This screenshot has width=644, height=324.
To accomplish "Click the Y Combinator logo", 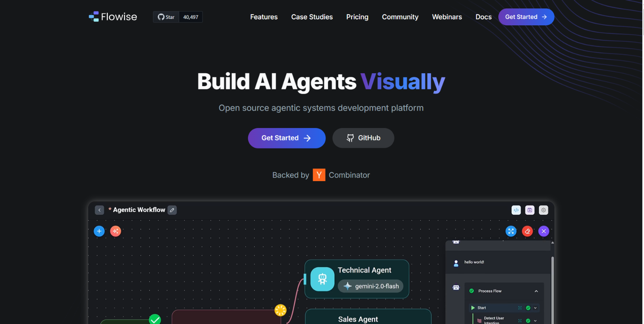I will [x=319, y=175].
